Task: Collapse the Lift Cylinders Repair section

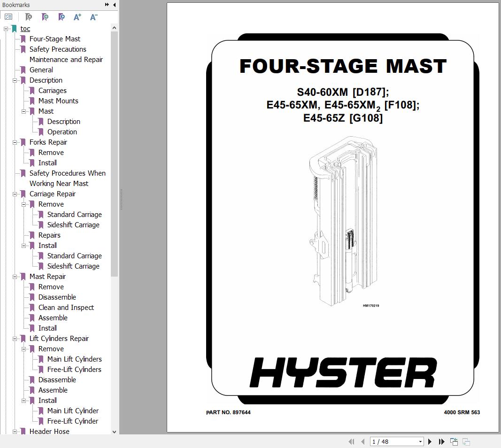Action: pyautogui.click(x=15, y=339)
